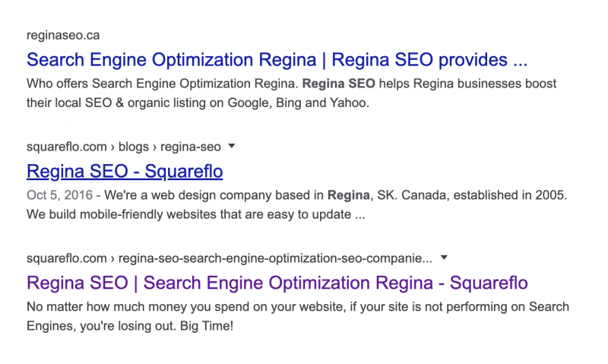Click the Google, Bing and Yahoo snippet line
The image size is (608, 364).
pyautogui.click(x=198, y=103)
